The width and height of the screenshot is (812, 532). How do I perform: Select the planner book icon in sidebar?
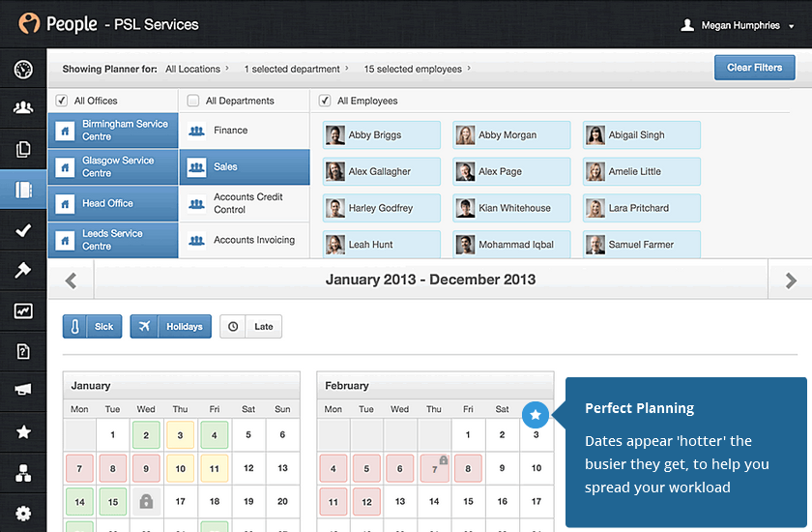[23, 190]
